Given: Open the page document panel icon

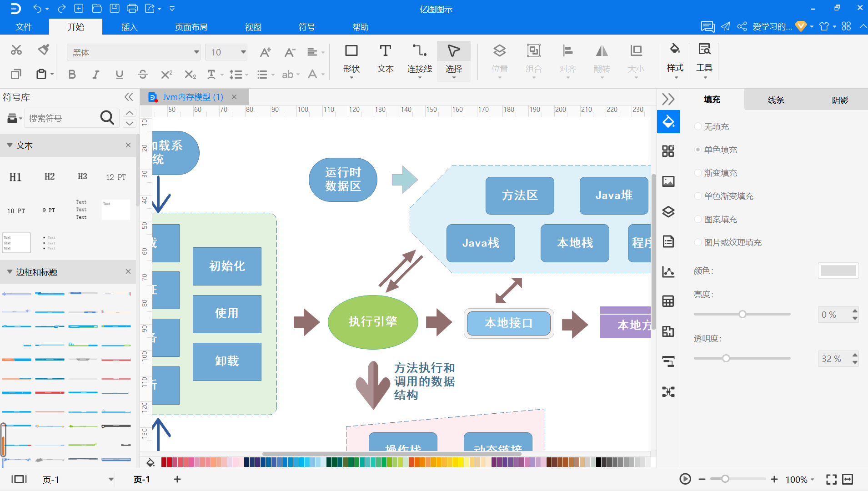Looking at the screenshot, I should (x=668, y=241).
